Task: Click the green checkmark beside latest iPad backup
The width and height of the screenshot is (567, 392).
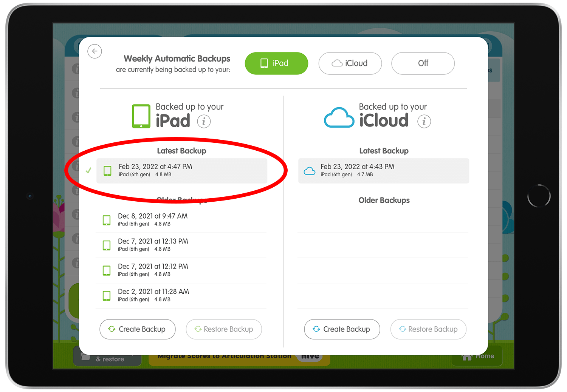Action: coord(88,171)
